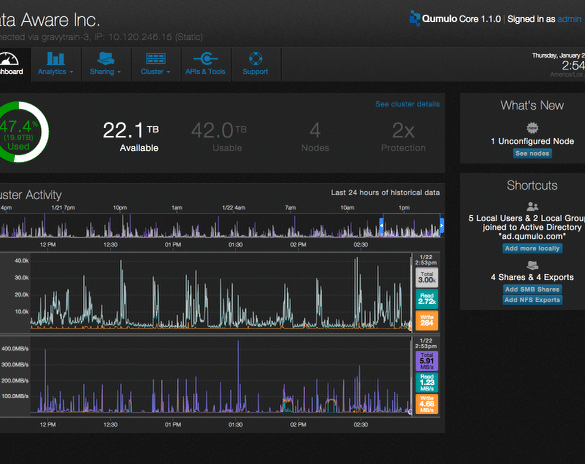Click the IOPS Write 284 legend box
Screen dimensions: 585x464
(x=427, y=320)
